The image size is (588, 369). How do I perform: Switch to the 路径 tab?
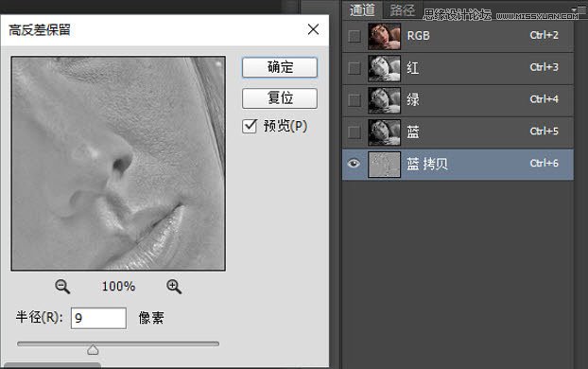click(x=402, y=10)
